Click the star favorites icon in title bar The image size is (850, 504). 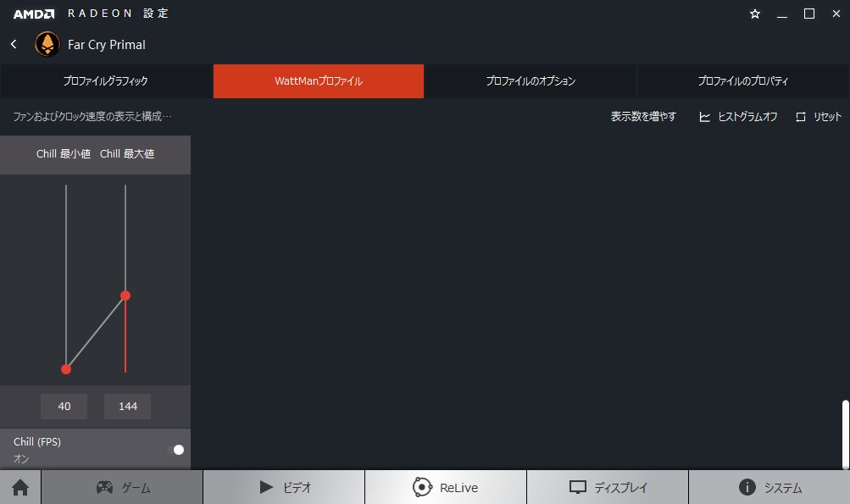pyautogui.click(x=754, y=14)
